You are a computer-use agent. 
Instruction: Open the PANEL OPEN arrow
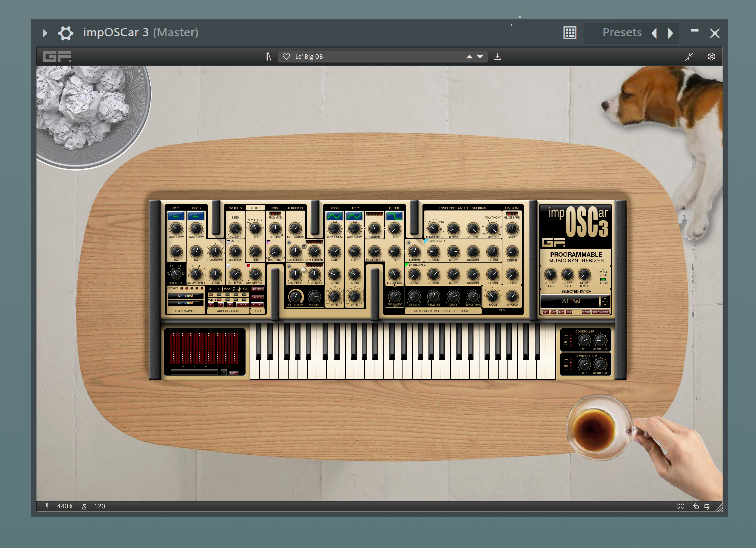[603, 269]
